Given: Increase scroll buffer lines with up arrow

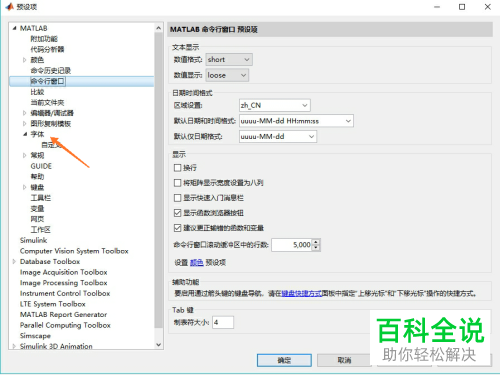Looking at the screenshot, I should click(316, 242).
